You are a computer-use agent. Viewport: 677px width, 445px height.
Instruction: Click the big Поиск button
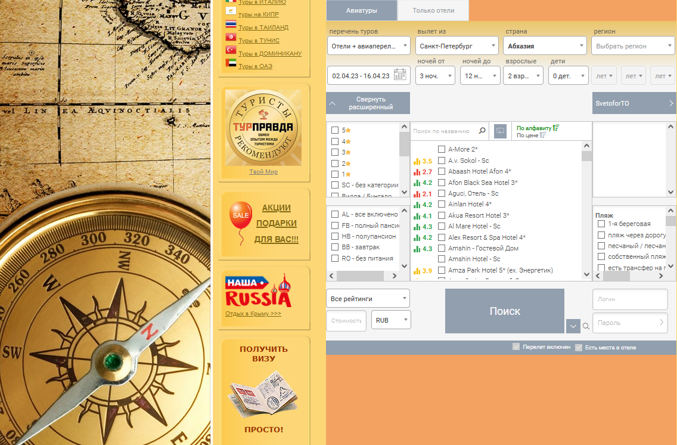click(504, 311)
